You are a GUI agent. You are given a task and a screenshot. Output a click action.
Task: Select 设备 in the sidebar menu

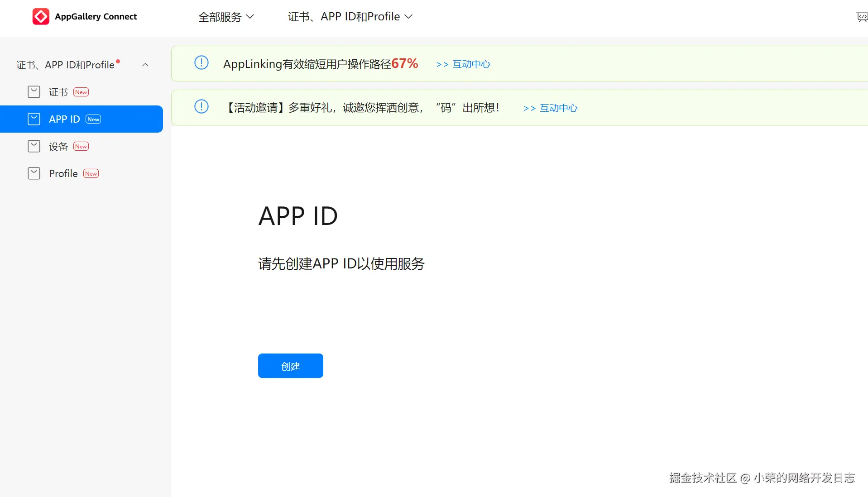tap(82, 146)
